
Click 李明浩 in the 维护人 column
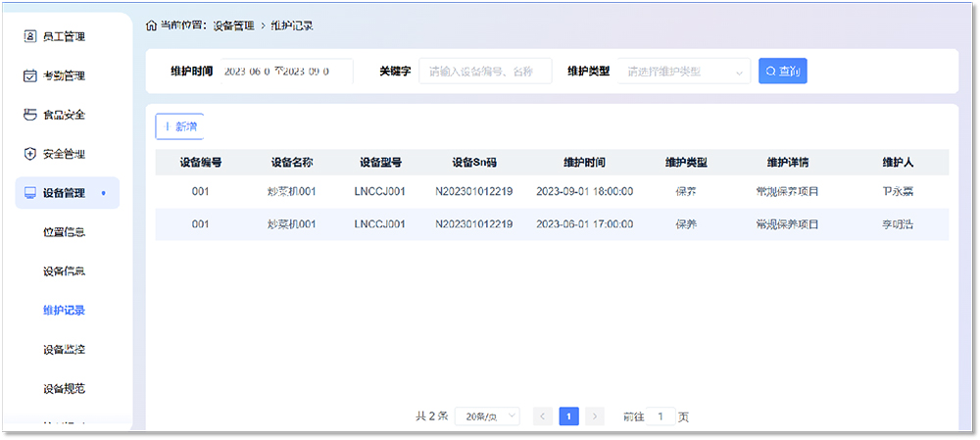898,223
